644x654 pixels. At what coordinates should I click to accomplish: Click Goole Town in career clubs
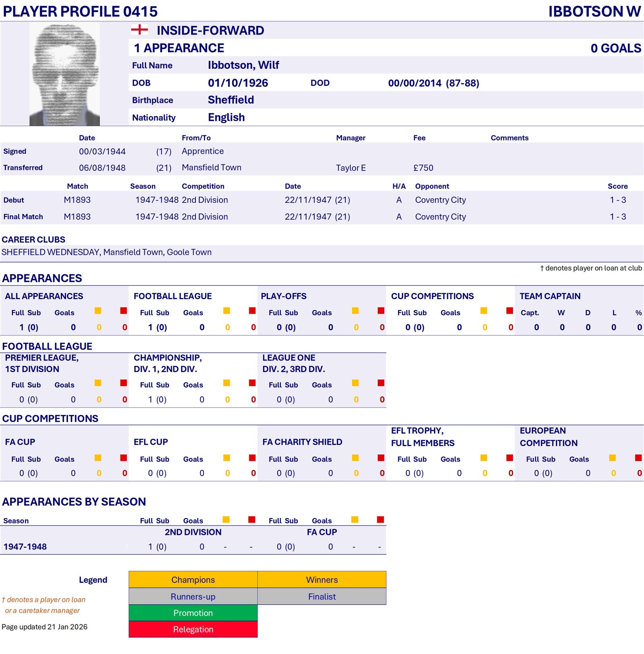coord(189,252)
